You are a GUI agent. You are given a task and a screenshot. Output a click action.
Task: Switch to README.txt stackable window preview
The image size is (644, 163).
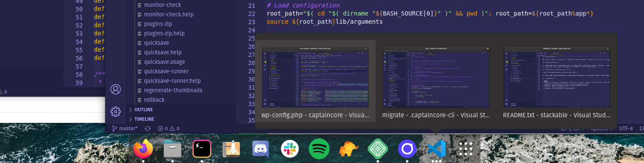(557, 81)
